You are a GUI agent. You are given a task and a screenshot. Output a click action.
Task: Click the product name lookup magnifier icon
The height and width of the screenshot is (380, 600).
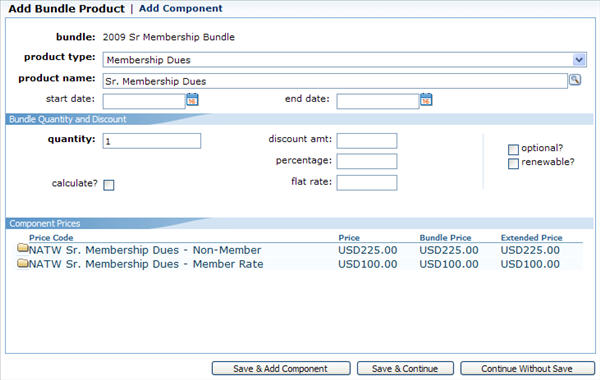[575, 80]
